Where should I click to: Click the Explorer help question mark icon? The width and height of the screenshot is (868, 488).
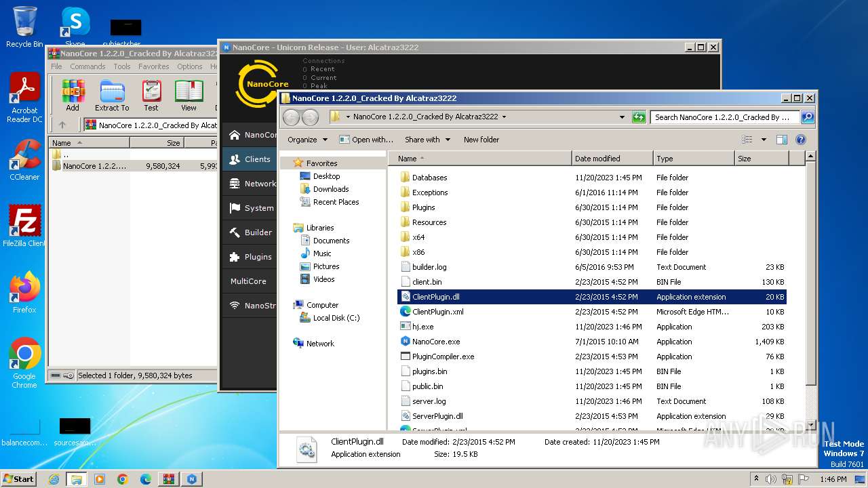click(x=801, y=140)
